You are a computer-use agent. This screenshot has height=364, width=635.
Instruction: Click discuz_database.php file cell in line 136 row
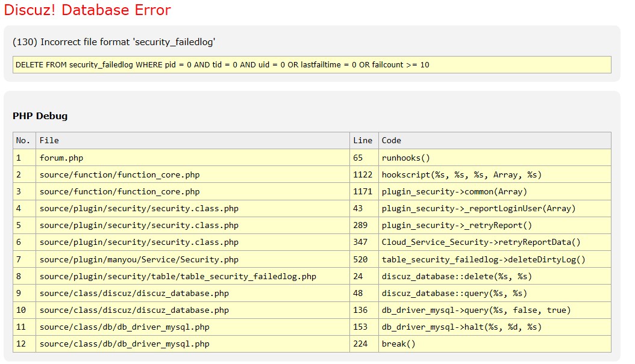[193, 310]
